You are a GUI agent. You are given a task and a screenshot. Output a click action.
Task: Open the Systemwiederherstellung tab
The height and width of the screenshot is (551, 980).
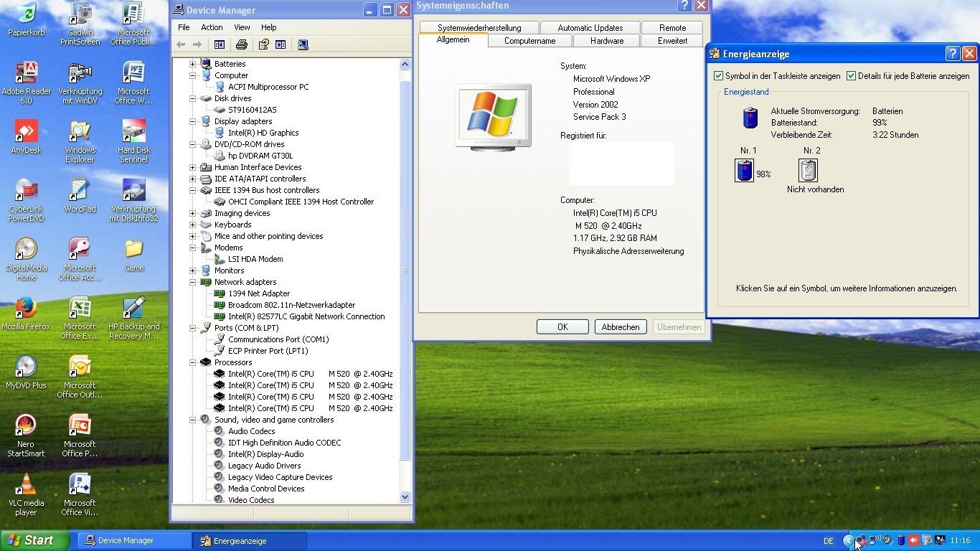479,27
